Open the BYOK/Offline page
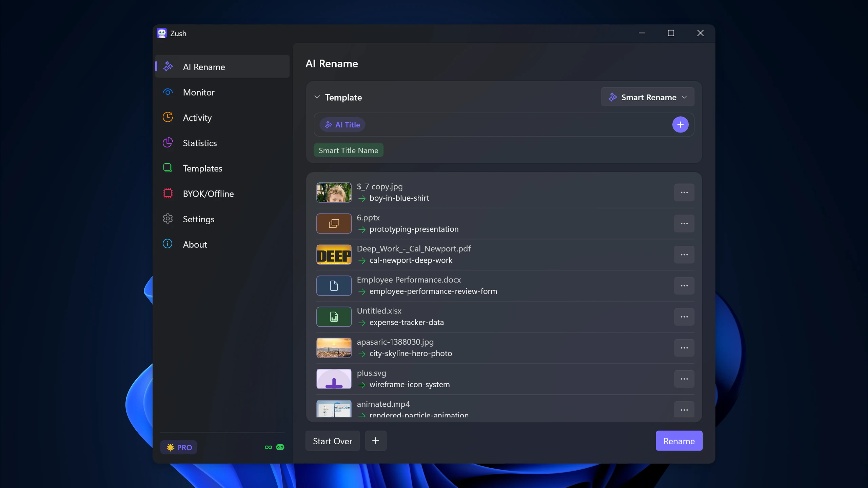The height and width of the screenshot is (488, 868). click(x=222, y=194)
